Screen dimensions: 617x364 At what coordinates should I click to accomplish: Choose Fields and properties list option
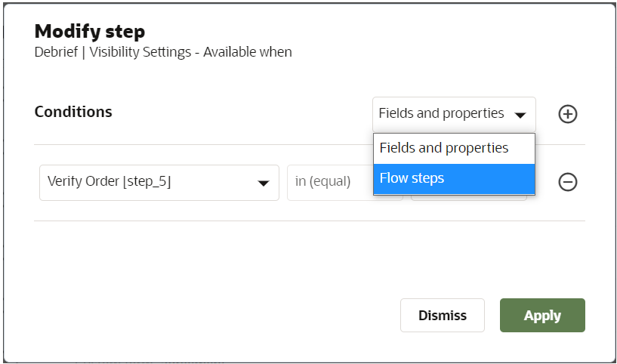tap(454, 148)
